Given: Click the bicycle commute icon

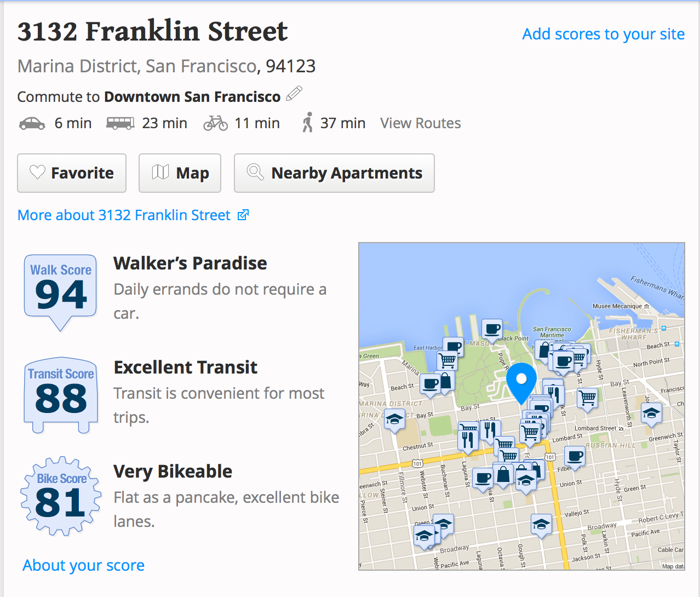Looking at the screenshot, I should 216,123.
